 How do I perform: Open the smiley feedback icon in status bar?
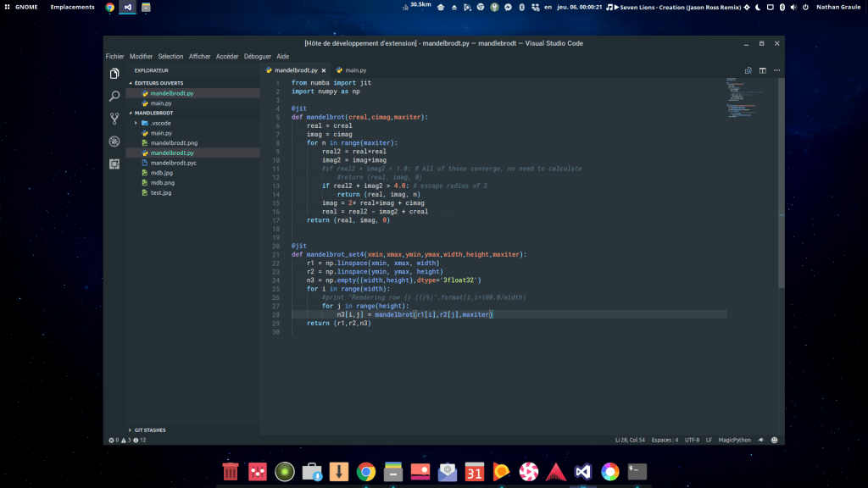click(775, 440)
